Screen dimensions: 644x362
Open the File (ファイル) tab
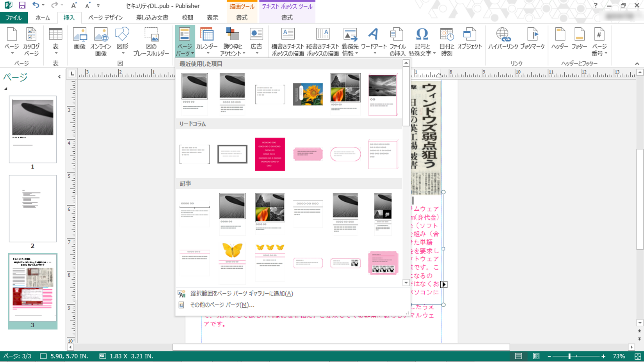point(14,18)
